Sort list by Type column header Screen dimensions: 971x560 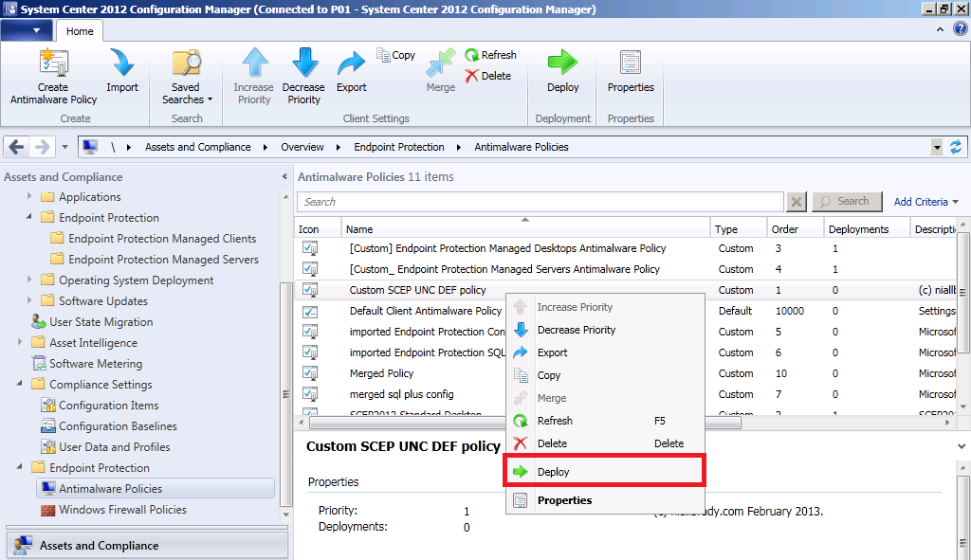pyautogui.click(x=739, y=229)
